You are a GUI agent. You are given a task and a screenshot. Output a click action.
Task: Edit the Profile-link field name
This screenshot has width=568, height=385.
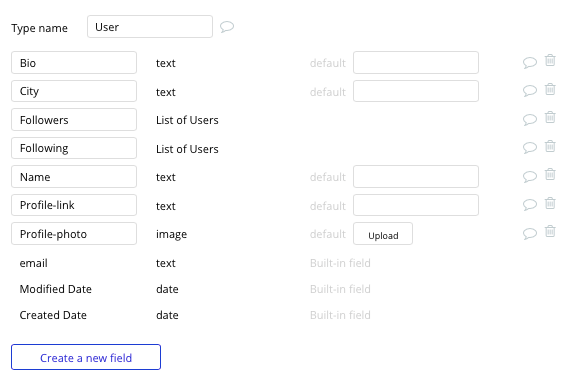coord(74,205)
